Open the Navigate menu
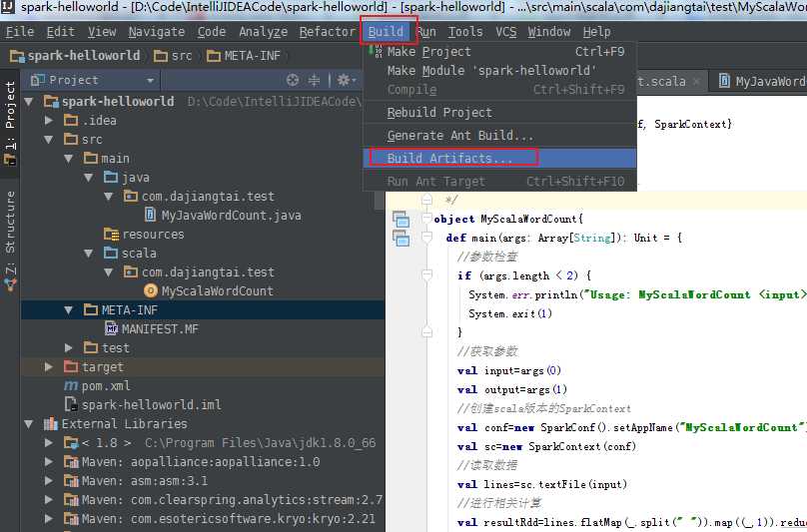The width and height of the screenshot is (807, 532). click(x=157, y=32)
